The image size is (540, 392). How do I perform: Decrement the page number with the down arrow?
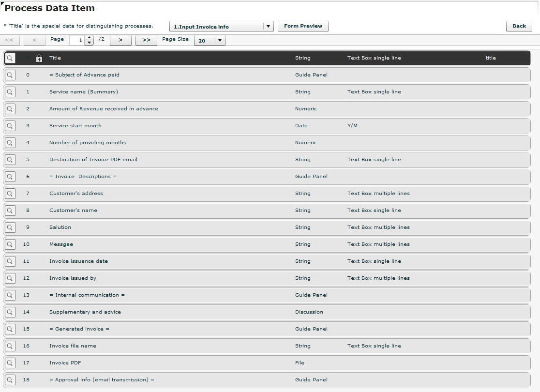[90, 43]
